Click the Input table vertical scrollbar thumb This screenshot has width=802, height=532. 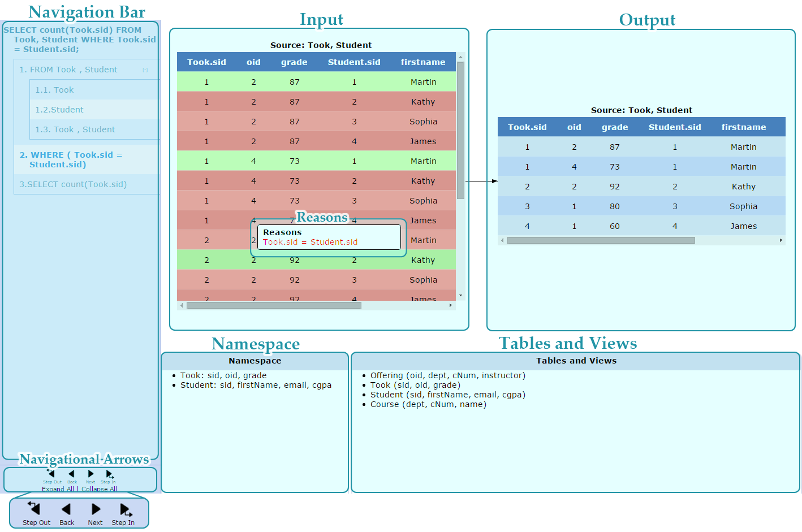pyautogui.click(x=461, y=130)
